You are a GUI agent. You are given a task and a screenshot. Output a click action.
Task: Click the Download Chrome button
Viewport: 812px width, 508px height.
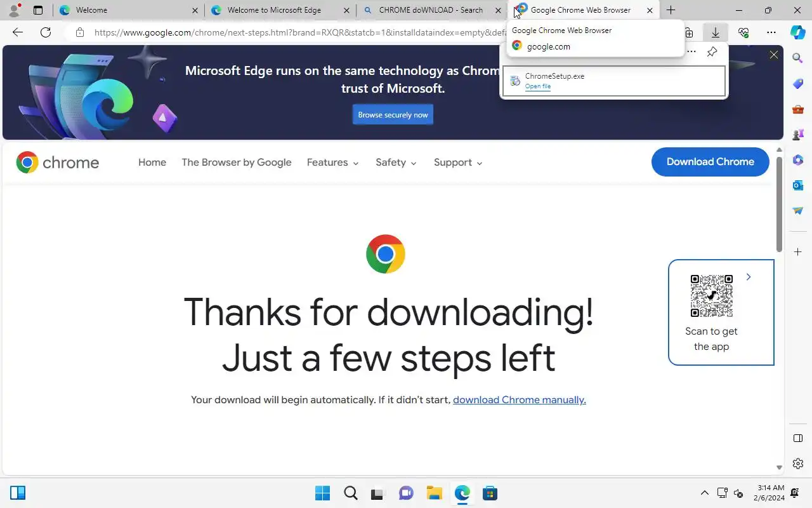click(710, 162)
